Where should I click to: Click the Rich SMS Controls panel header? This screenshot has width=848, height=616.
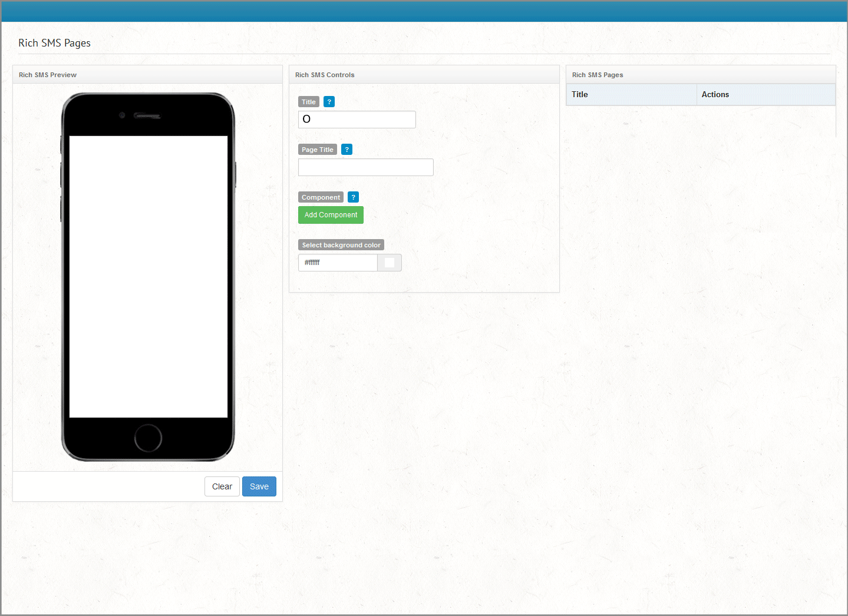point(325,75)
